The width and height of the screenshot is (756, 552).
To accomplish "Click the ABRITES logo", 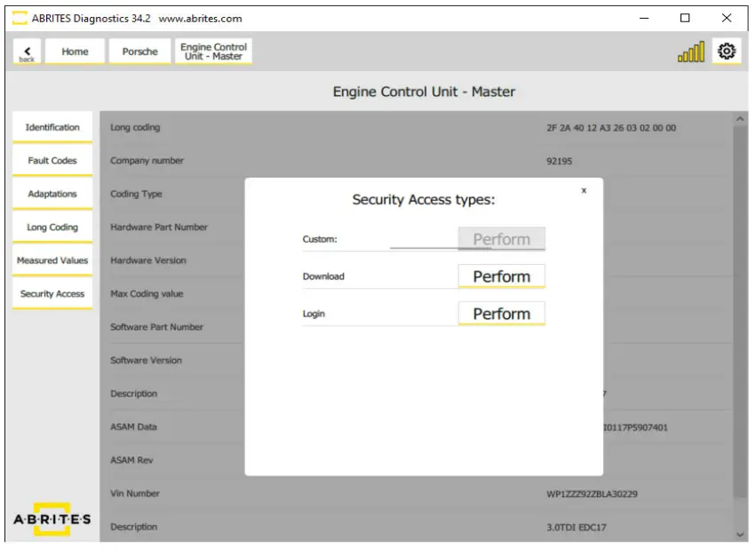I will pos(52,520).
